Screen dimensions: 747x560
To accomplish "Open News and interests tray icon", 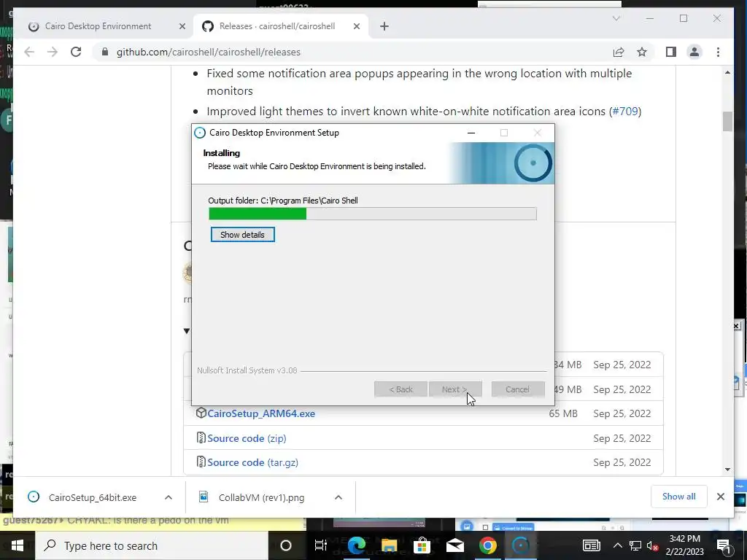I will pyautogui.click(x=591, y=545).
